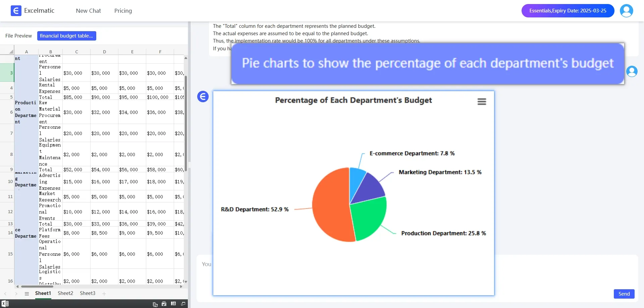This screenshot has height=308, width=644.
Task: Click the add new sheet plus icon
Action: (x=104, y=294)
